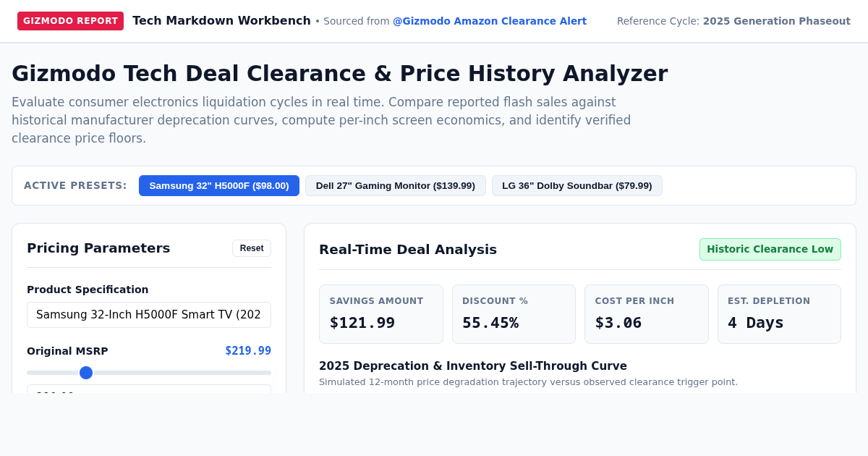Choose the Dell 27" Gaming Monitor preset
This screenshot has height=456, width=868.
point(396,185)
